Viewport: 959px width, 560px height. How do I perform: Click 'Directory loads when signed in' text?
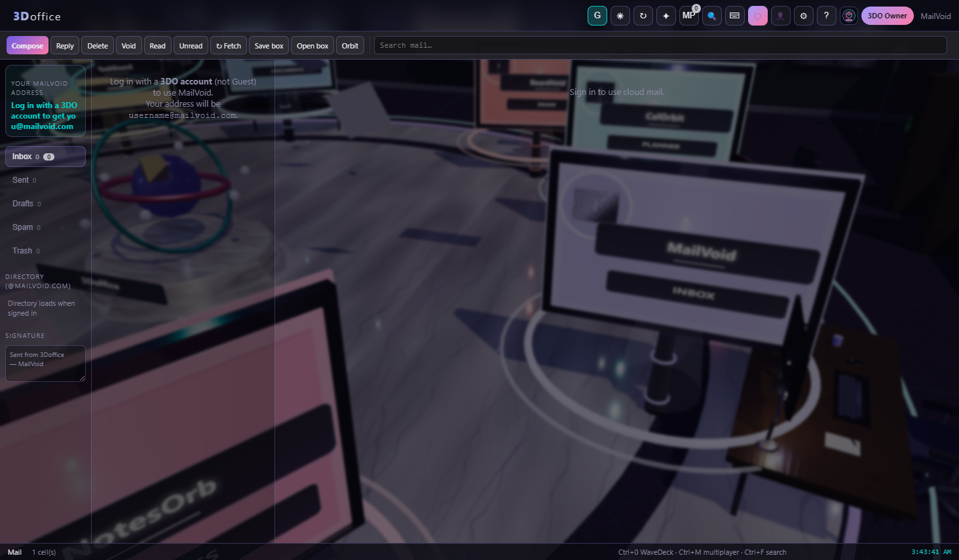click(x=41, y=308)
